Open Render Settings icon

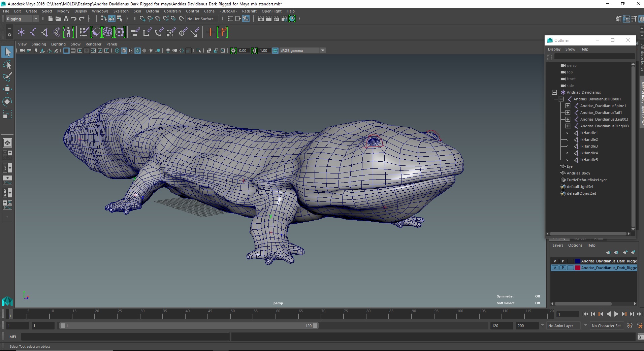(x=284, y=19)
